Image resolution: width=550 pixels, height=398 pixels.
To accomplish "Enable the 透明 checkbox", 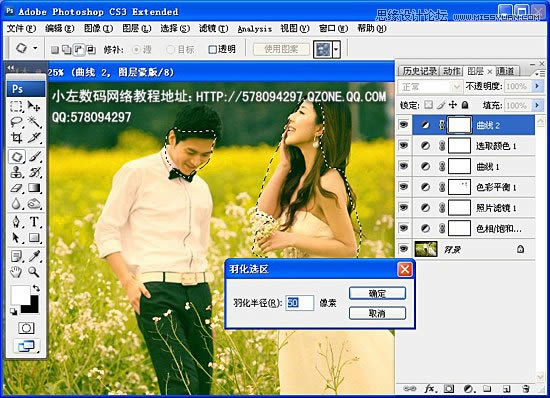I will [x=212, y=49].
